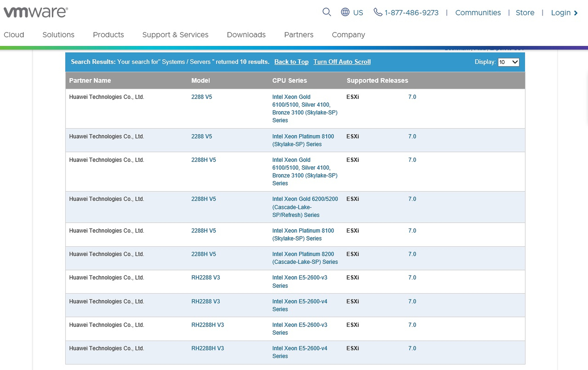The width and height of the screenshot is (588, 370).
Task: Click the globe region icon
Action: 345,12
